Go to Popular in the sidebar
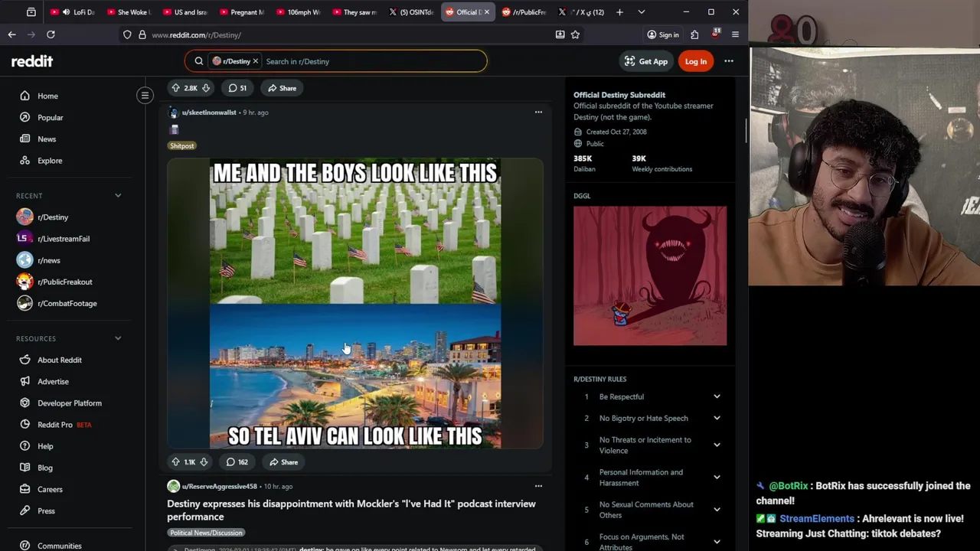The height and width of the screenshot is (551, 980). (x=51, y=117)
